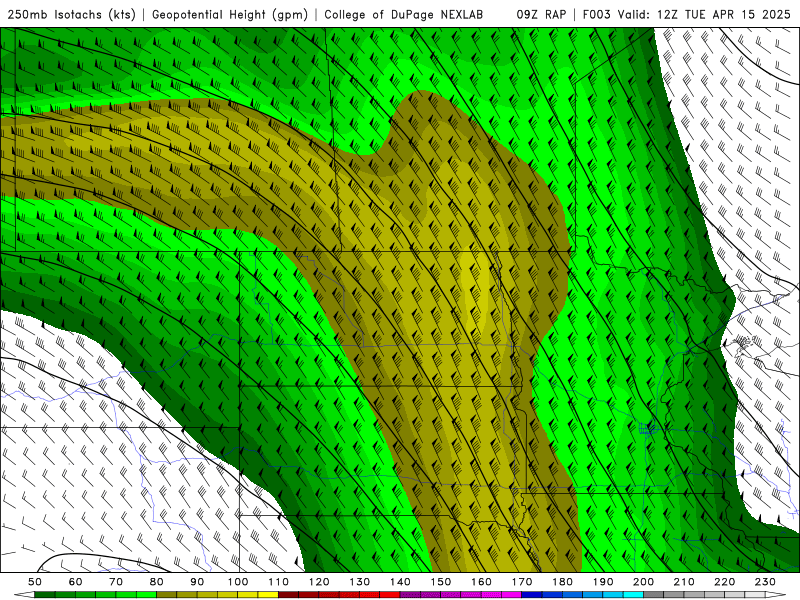This screenshot has width=800, height=600.
Task: Click the 190 value on the color scale
Action: pyautogui.click(x=604, y=582)
